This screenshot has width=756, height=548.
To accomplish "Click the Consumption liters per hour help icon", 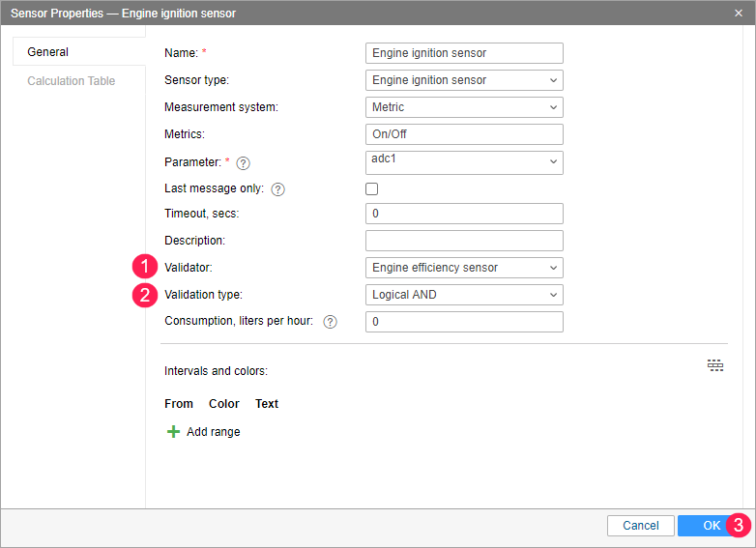I will [330, 322].
